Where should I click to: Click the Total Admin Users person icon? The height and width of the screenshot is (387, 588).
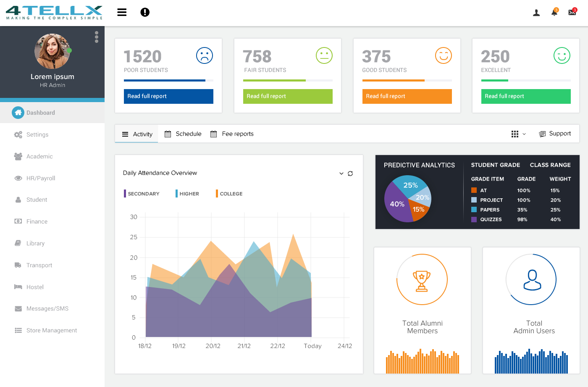click(x=532, y=280)
